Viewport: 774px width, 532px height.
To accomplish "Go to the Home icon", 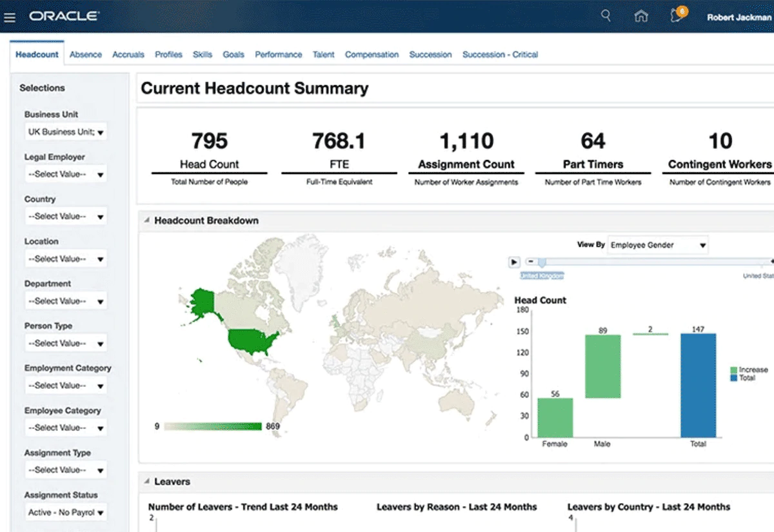I will (x=641, y=17).
